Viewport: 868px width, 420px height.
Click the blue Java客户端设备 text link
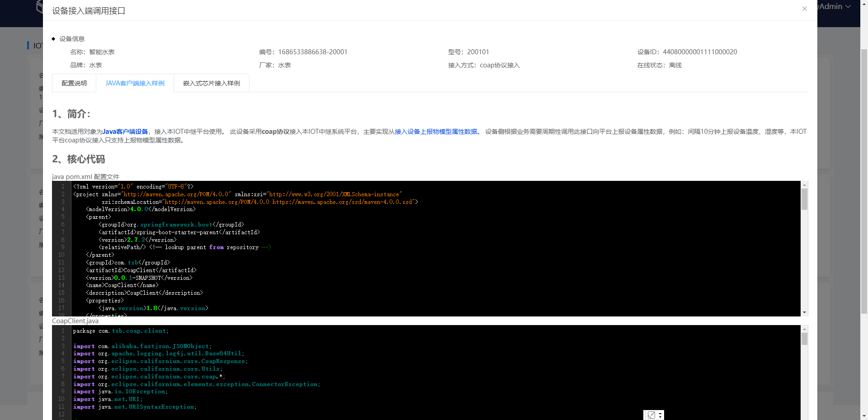click(125, 132)
